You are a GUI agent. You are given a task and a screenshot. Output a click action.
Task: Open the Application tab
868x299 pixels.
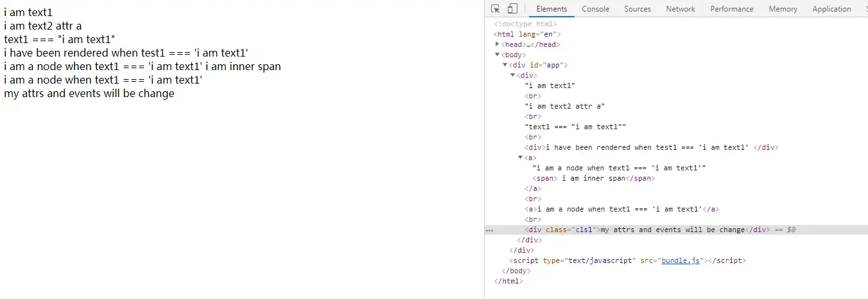click(x=831, y=9)
